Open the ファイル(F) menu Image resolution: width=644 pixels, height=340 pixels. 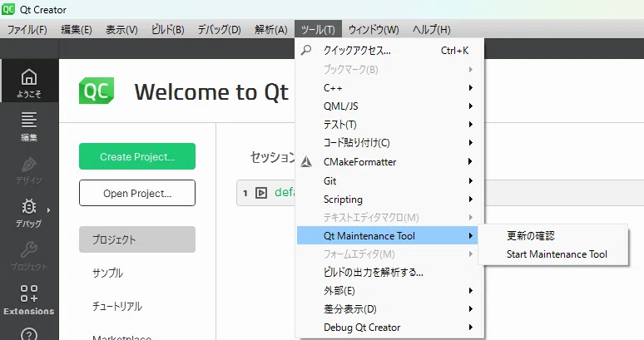(x=27, y=30)
